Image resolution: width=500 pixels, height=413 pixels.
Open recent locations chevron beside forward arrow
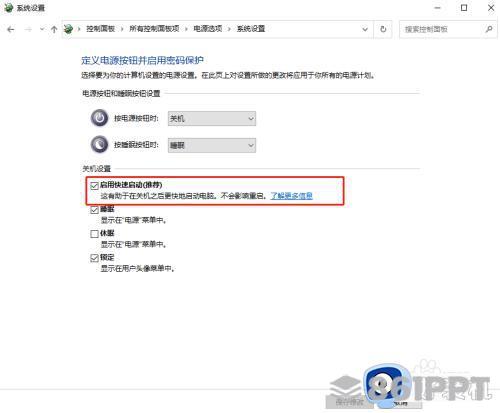[x=42, y=29]
